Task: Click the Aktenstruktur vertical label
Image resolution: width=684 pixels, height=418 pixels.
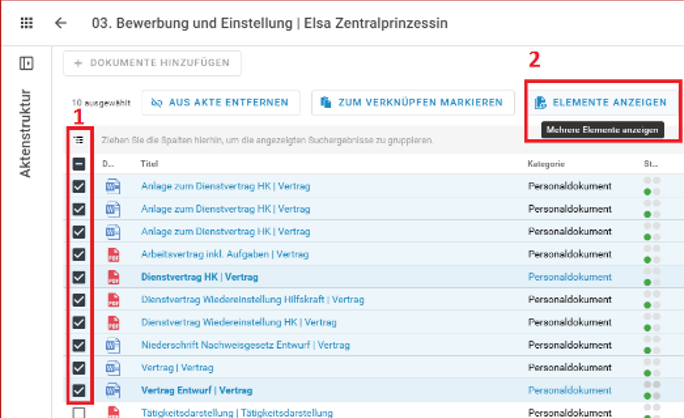Action: tap(25, 134)
